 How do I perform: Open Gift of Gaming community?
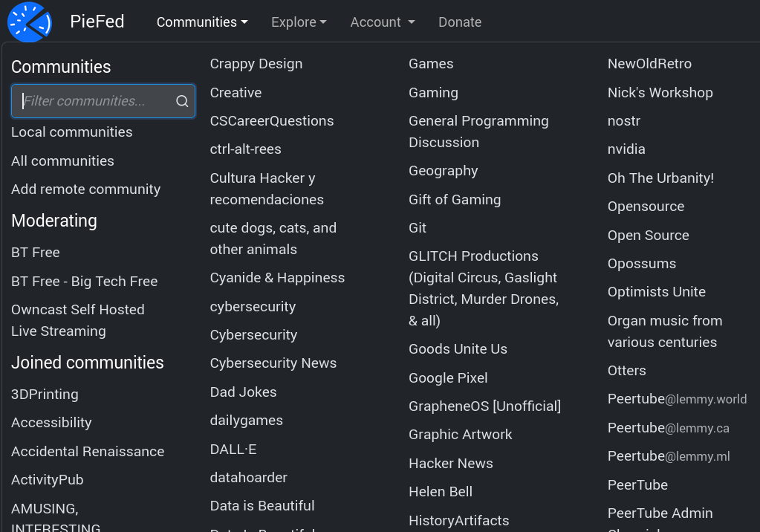pos(455,200)
